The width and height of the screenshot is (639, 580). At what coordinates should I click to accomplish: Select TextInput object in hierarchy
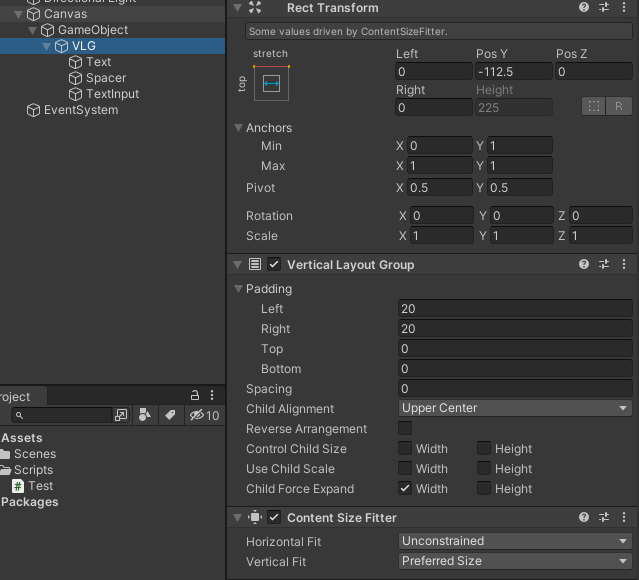point(112,94)
